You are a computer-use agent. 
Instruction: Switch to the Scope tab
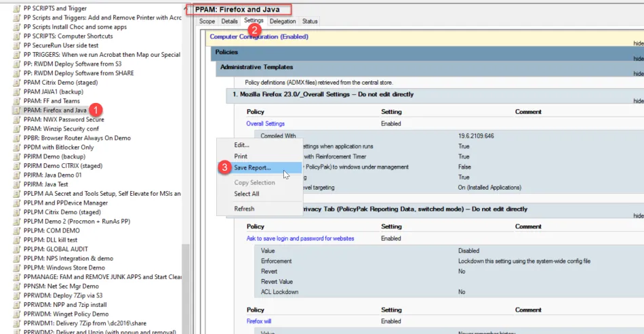tap(207, 22)
